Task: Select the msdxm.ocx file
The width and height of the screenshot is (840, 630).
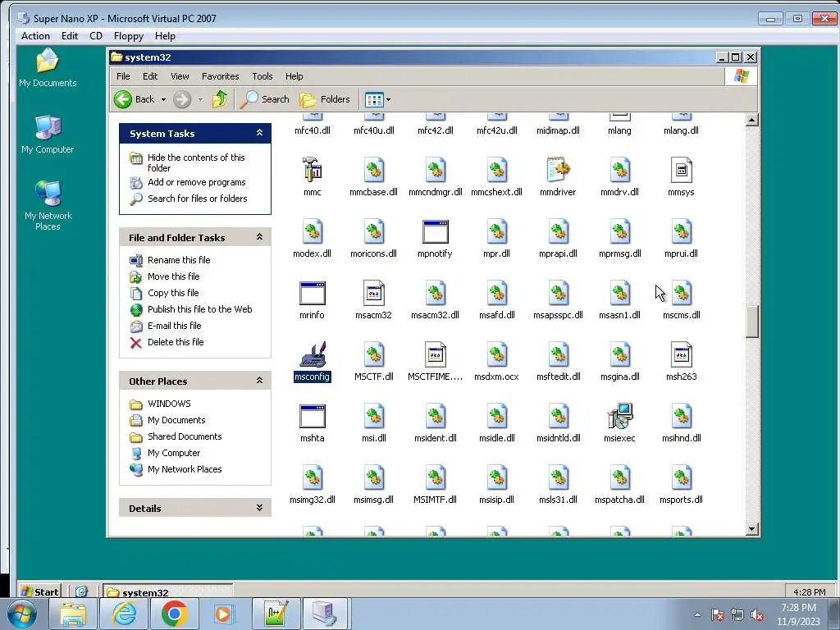Action: [x=496, y=354]
